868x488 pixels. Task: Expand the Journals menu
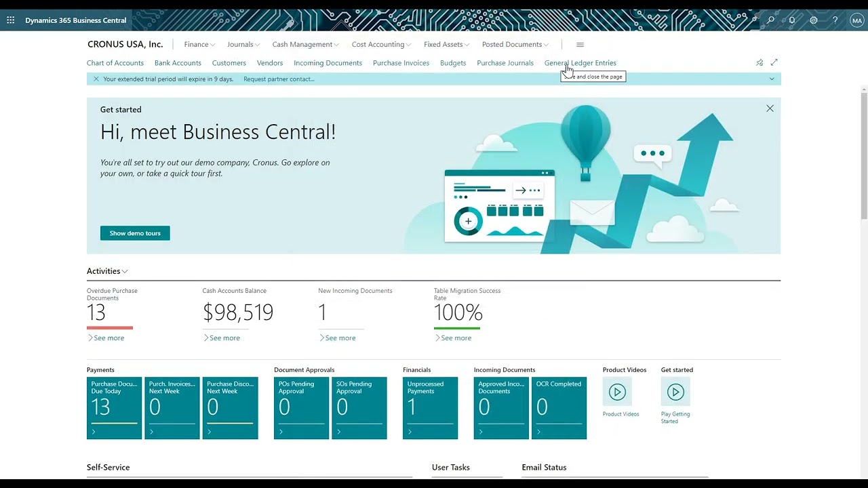point(243,45)
